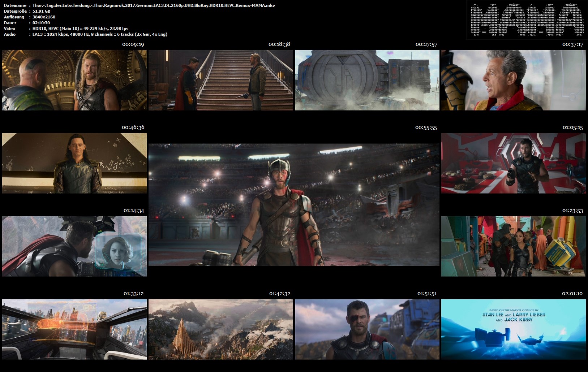Open the cockpit video-call thumbnail at 01:14:34
The image size is (588, 372).
74,246
